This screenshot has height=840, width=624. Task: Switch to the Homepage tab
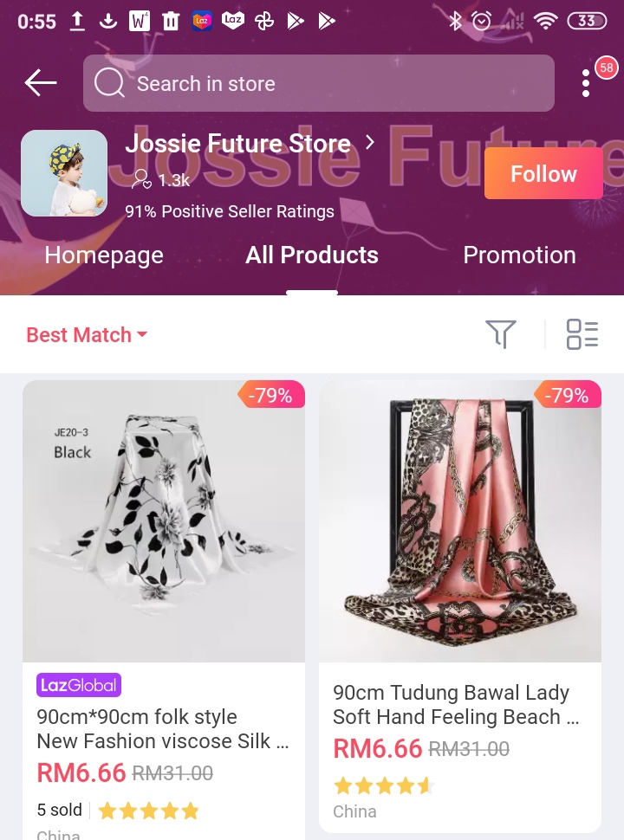point(104,255)
